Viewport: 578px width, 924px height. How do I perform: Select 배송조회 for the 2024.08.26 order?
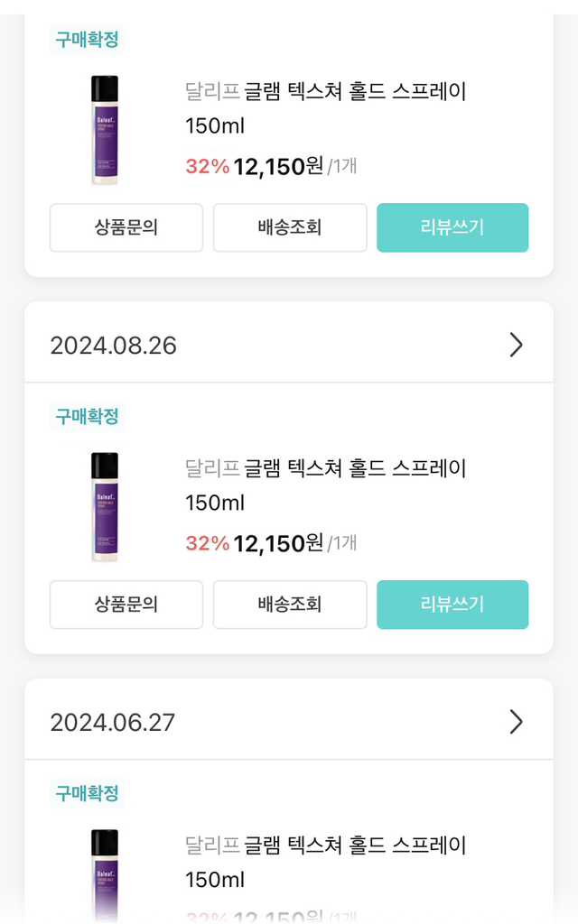tap(289, 605)
